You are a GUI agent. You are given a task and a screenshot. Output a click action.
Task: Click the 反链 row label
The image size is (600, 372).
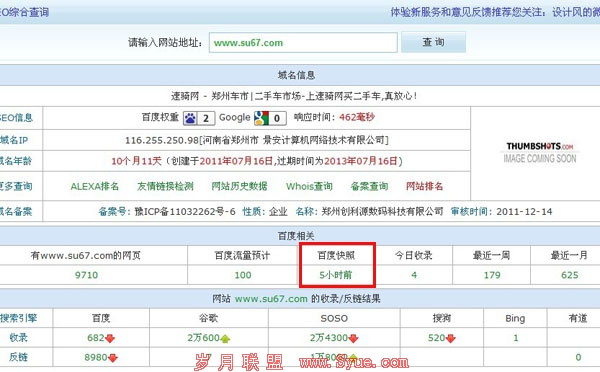point(18,357)
